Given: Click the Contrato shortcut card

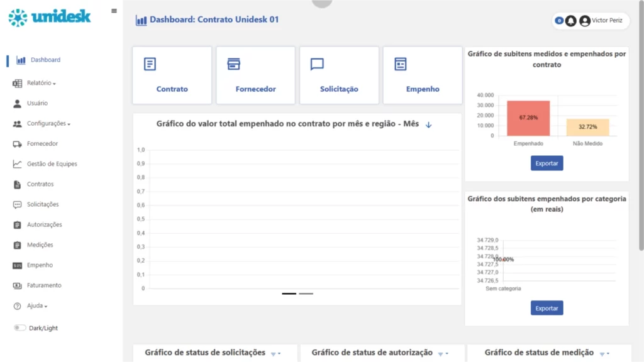Looking at the screenshot, I should tap(172, 75).
